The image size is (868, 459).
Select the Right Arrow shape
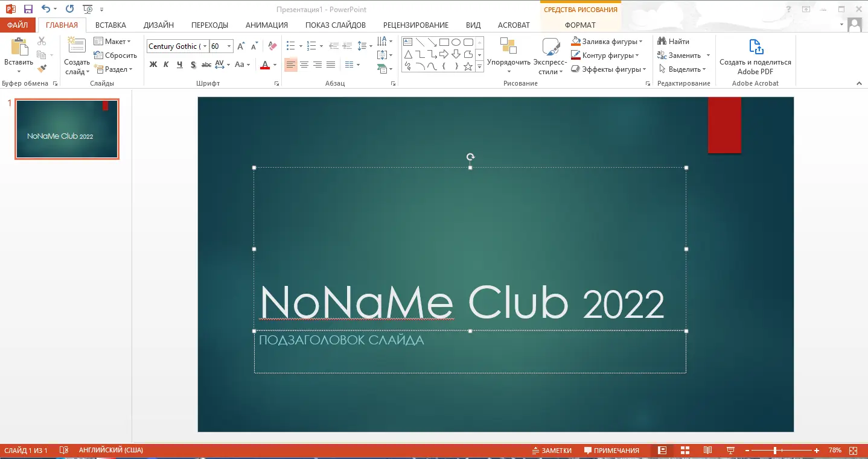pos(444,54)
